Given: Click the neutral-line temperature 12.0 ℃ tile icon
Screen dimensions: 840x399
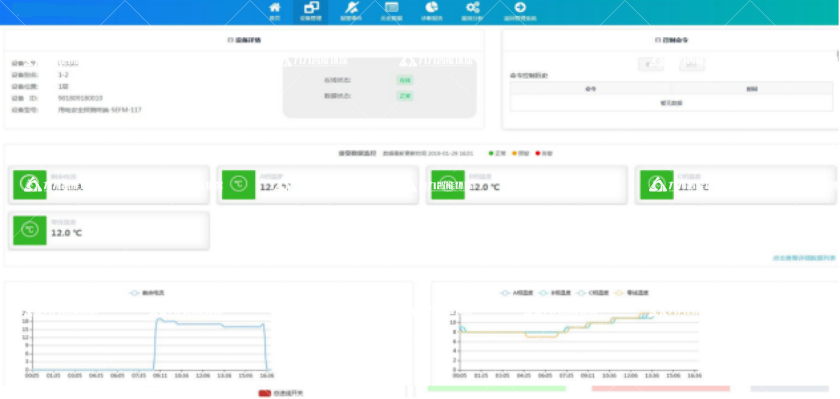Looking at the screenshot, I should (29, 230).
